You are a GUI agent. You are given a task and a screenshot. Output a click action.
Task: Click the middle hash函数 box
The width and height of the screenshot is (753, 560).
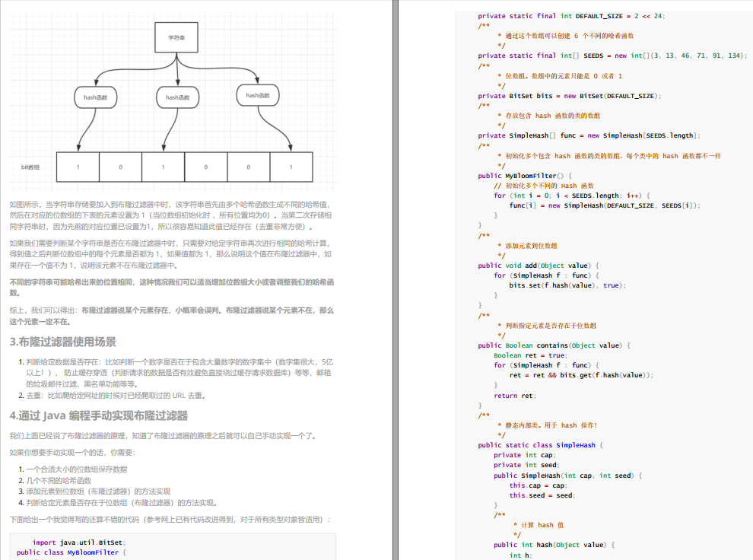[176, 97]
